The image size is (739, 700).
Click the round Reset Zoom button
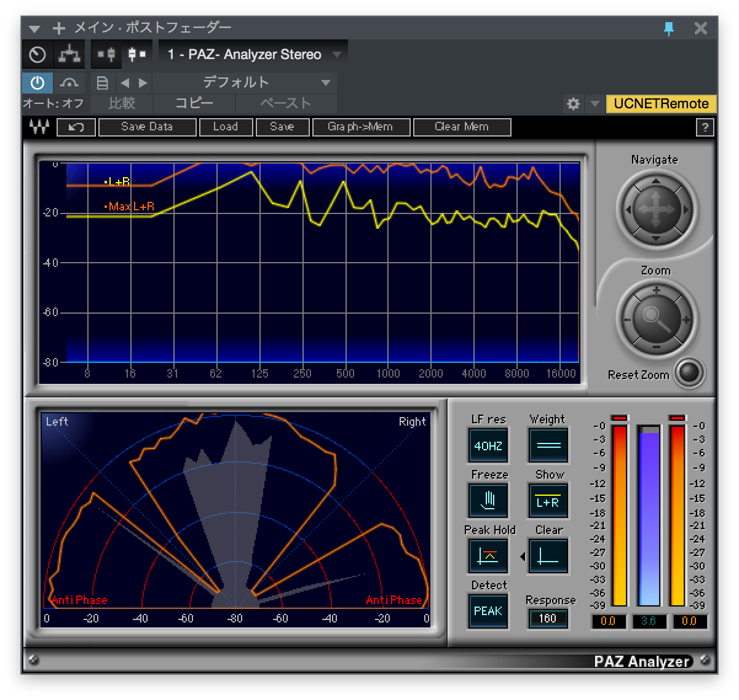click(x=689, y=372)
